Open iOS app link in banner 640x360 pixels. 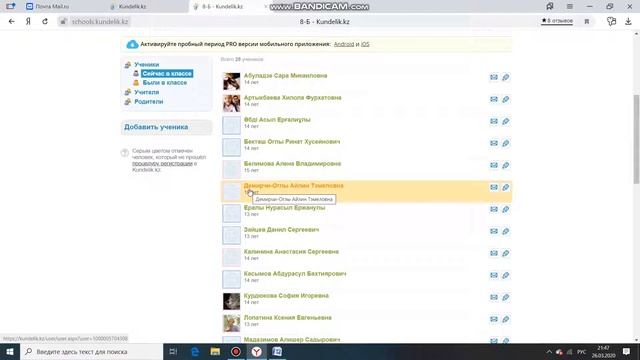[x=365, y=44]
